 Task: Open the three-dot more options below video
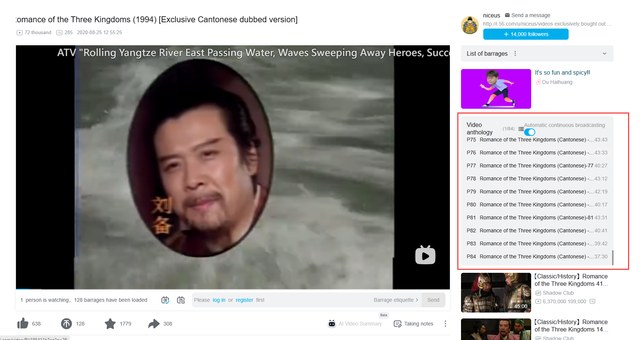(445, 324)
